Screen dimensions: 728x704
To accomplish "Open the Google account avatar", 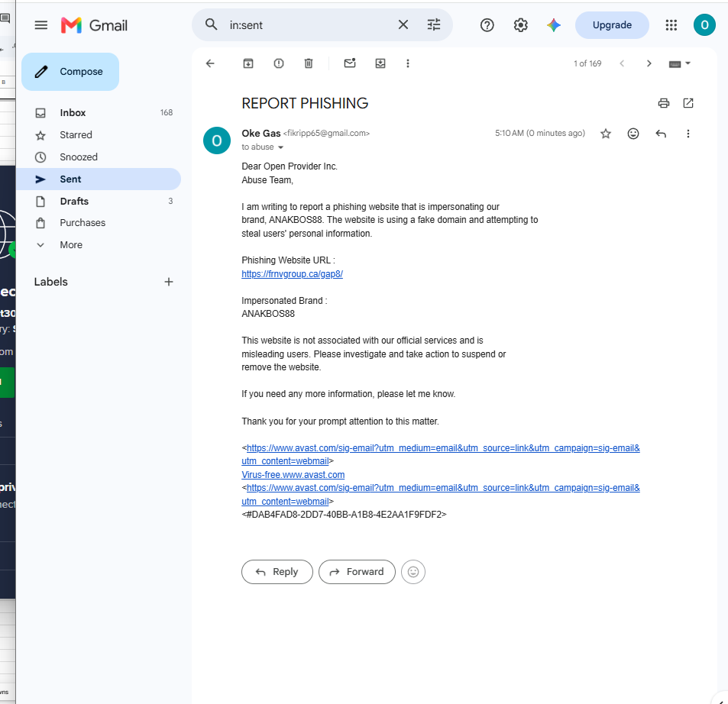I will (x=704, y=25).
